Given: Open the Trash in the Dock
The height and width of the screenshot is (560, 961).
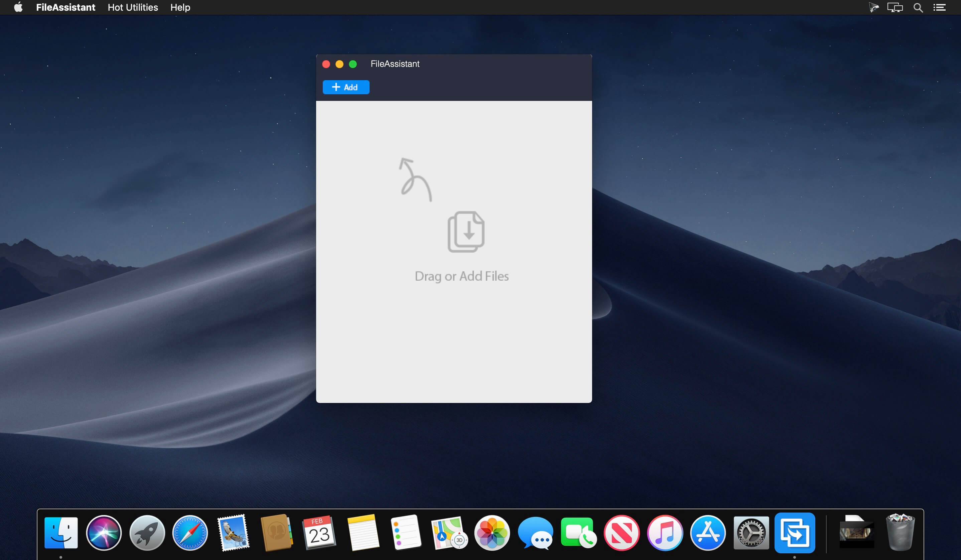Looking at the screenshot, I should (x=901, y=533).
